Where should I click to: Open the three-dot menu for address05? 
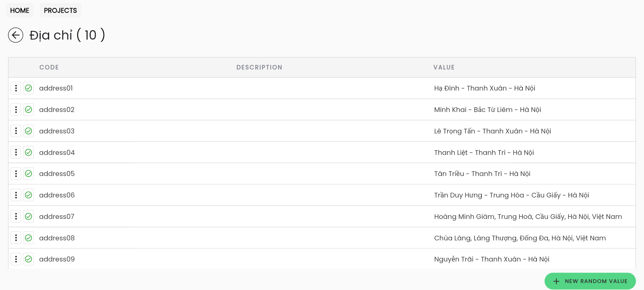tap(16, 174)
